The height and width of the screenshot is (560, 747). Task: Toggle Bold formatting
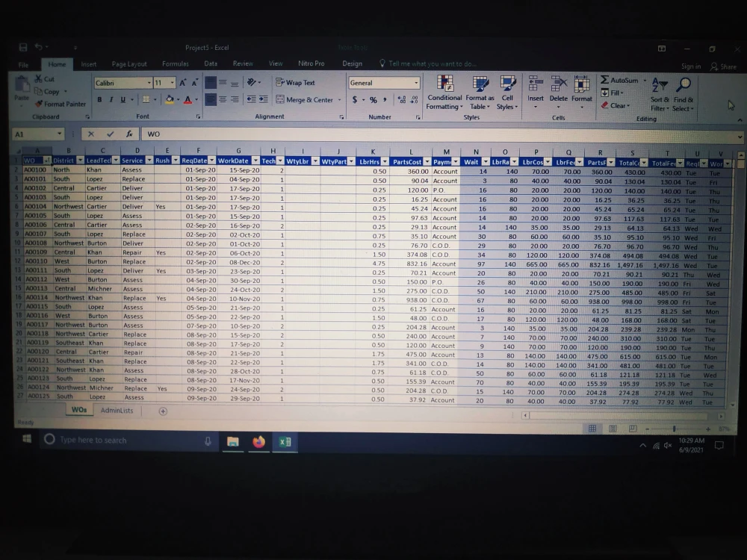coord(99,99)
